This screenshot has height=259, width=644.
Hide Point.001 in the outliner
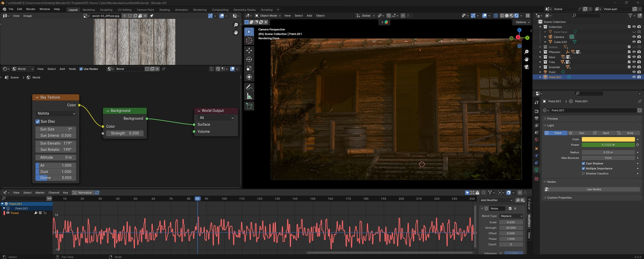tap(634, 77)
